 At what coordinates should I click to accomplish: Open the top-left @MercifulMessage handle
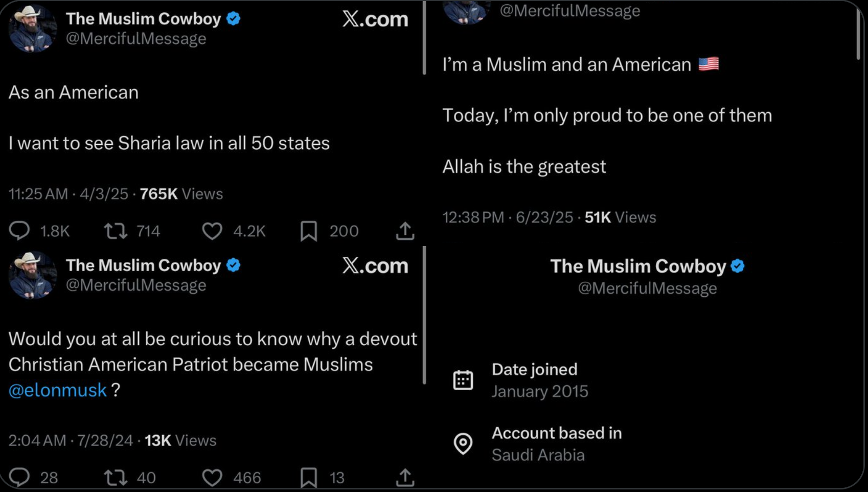click(x=136, y=39)
